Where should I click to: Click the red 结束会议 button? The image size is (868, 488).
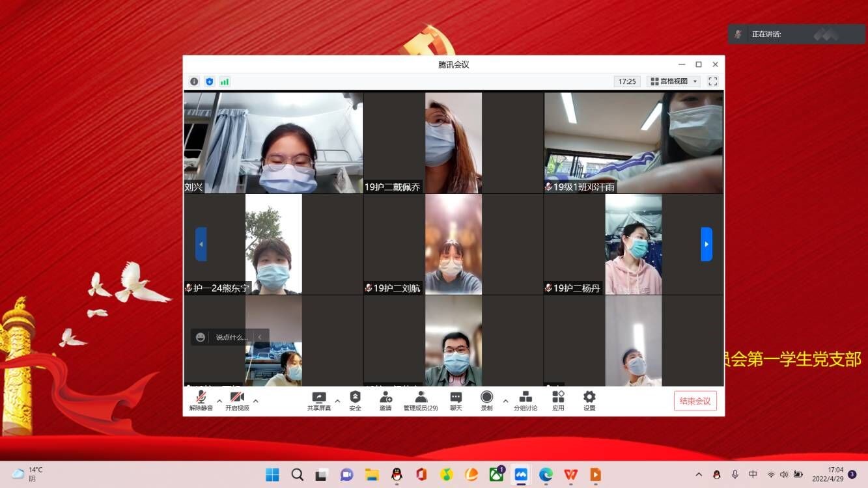(695, 401)
